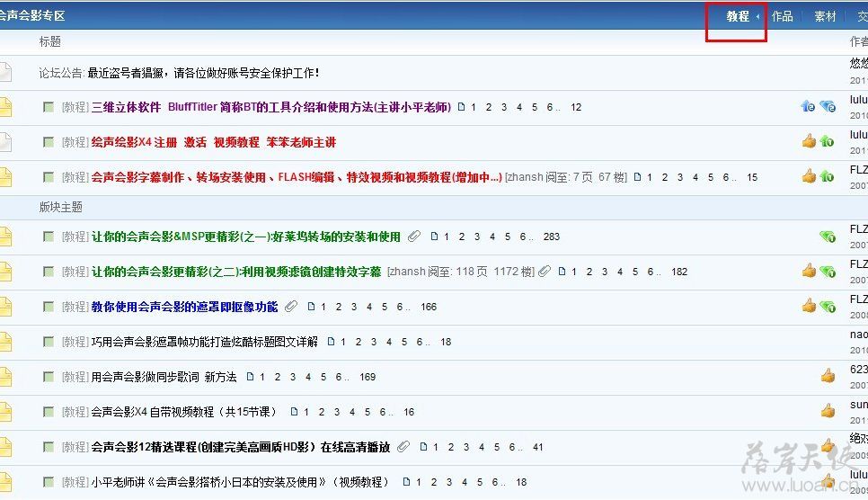Open page 12 of BluffTitler thread

point(576,107)
